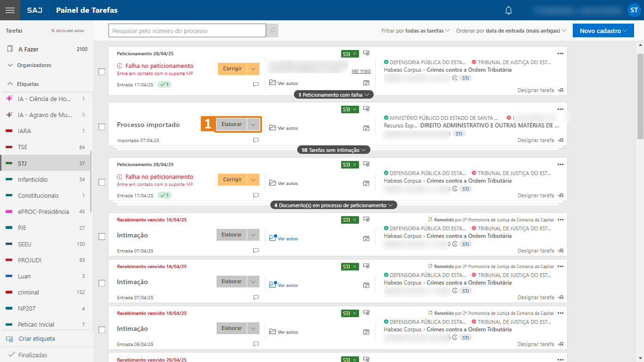This screenshot has height=362, width=644.
Task: Open the hamburger main menu
Action: (x=10, y=10)
